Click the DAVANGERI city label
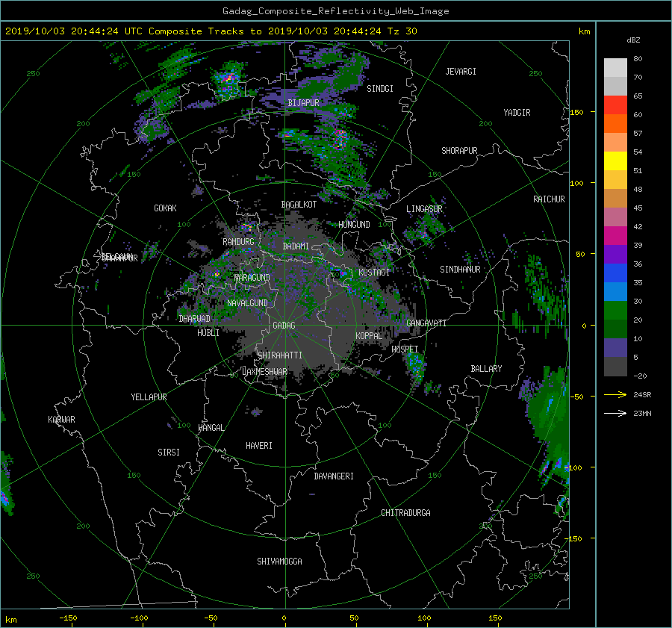This screenshot has height=628, width=672. tap(334, 476)
